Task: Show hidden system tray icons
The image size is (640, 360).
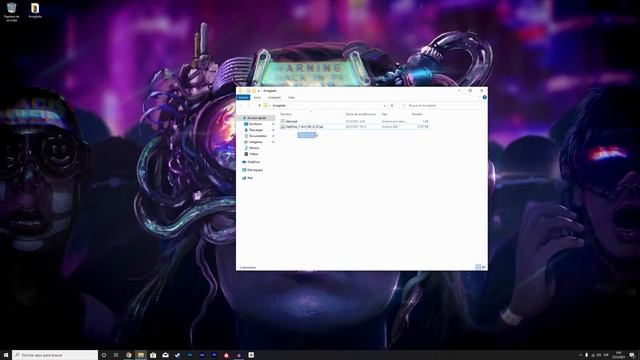Action: coord(580,355)
